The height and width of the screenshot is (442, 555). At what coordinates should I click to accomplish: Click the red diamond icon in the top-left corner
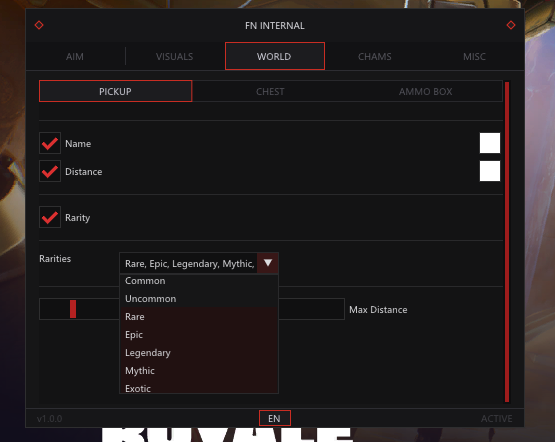point(39,25)
